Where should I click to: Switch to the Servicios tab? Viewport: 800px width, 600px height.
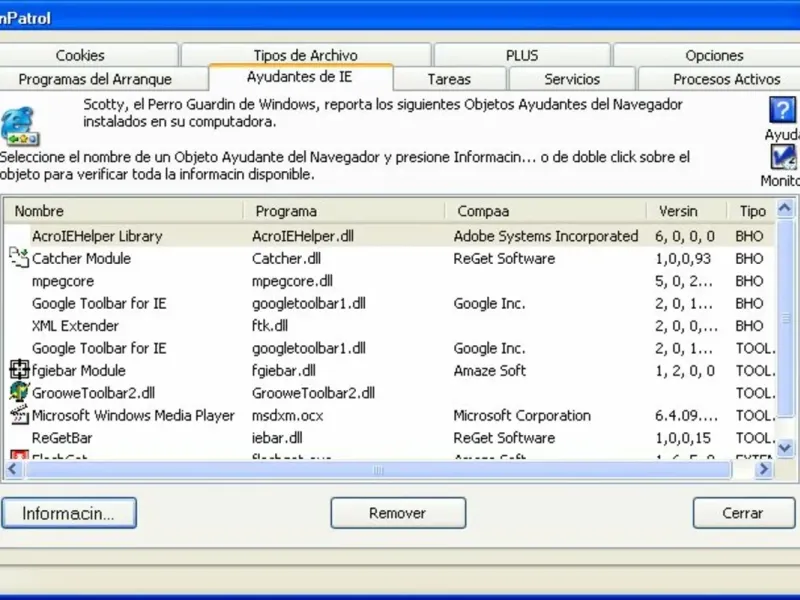pos(572,79)
